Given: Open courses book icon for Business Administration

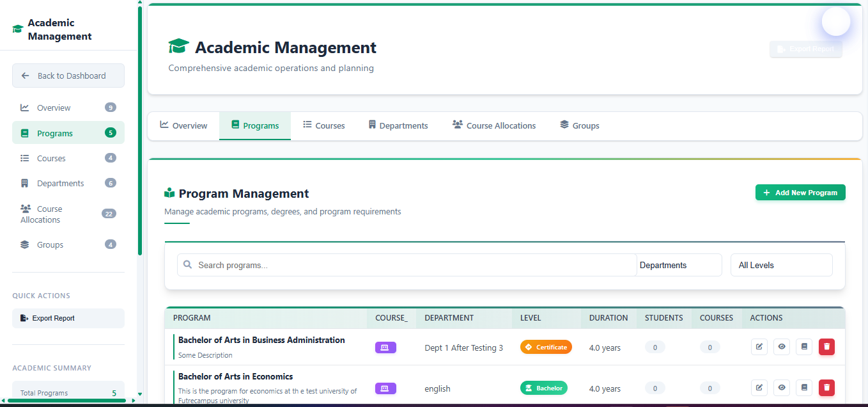Looking at the screenshot, I should click(x=804, y=347).
